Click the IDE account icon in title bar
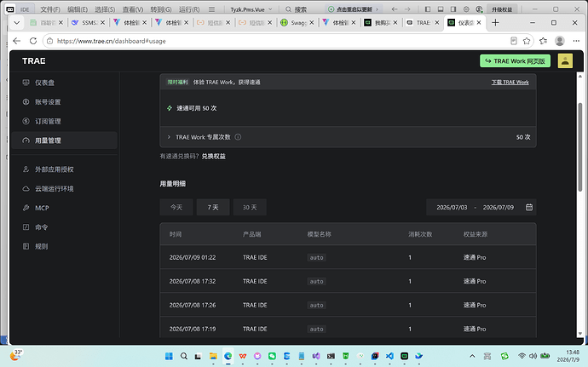The width and height of the screenshot is (588, 367). 479,9
